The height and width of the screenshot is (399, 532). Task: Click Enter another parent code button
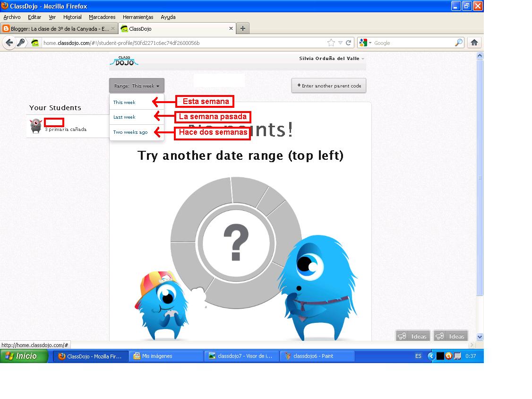click(329, 86)
